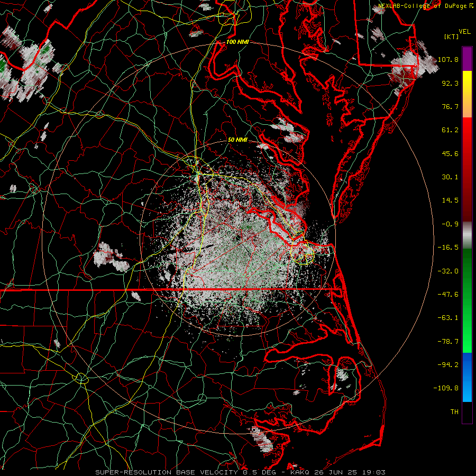Screen dimensions: 476x476
Task: Click the -16.5 legend value
Action: pyautogui.click(x=448, y=247)
